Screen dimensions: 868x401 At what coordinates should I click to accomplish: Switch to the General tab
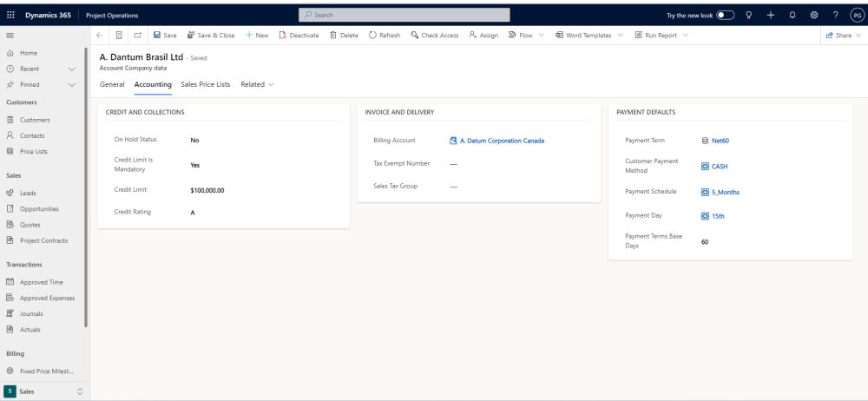[112, 85]
